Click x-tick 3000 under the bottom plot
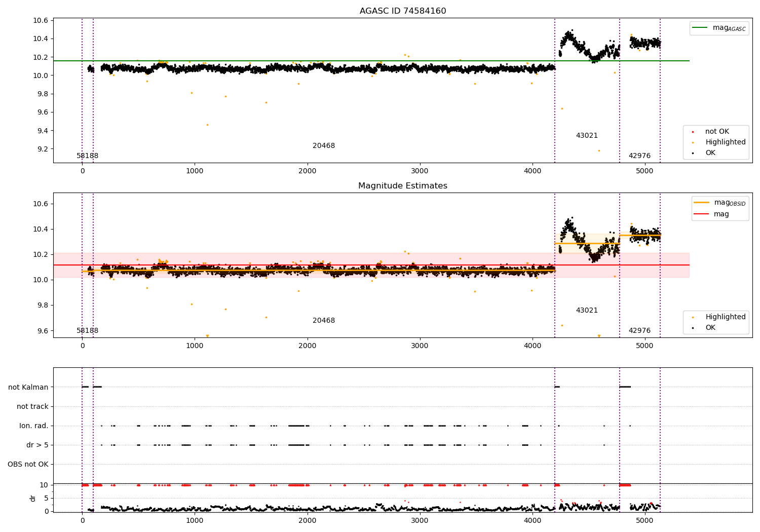The width and height of the screenshot is (760, 532). tap(420, 520)
